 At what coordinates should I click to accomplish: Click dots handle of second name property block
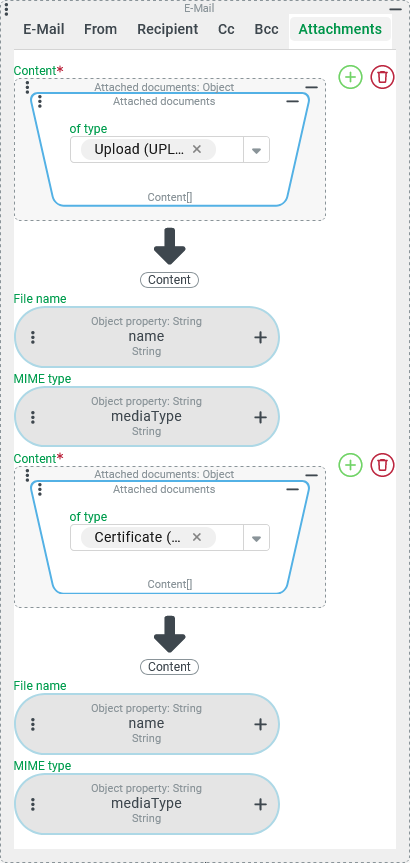point(33,724)
